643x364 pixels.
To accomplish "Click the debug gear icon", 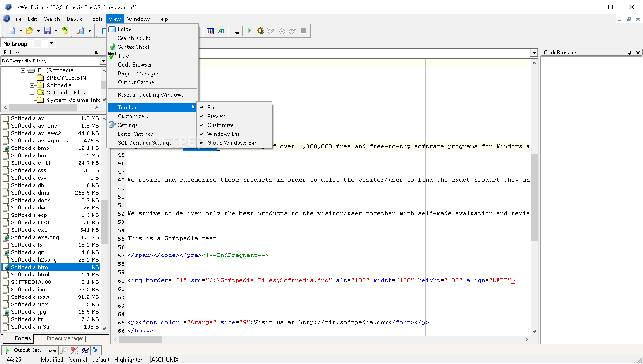I will (260, 31).
